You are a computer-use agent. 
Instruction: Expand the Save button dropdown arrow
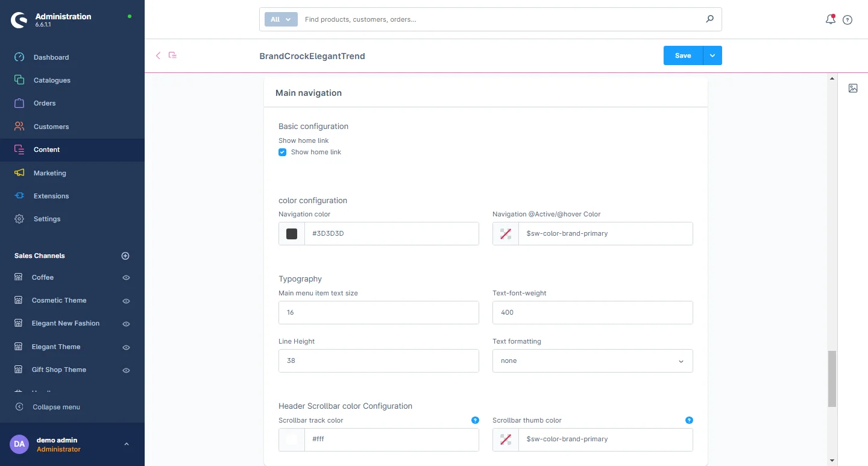[712, 55]
